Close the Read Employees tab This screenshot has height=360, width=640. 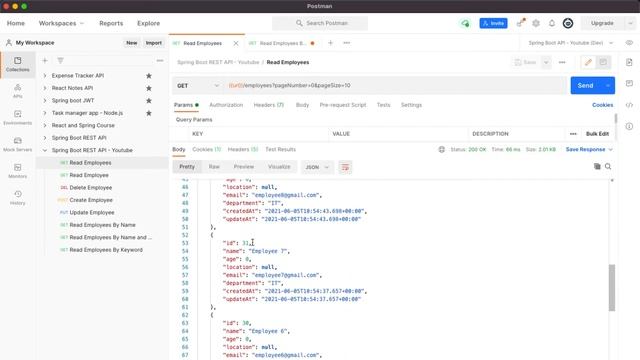[236, 43]
